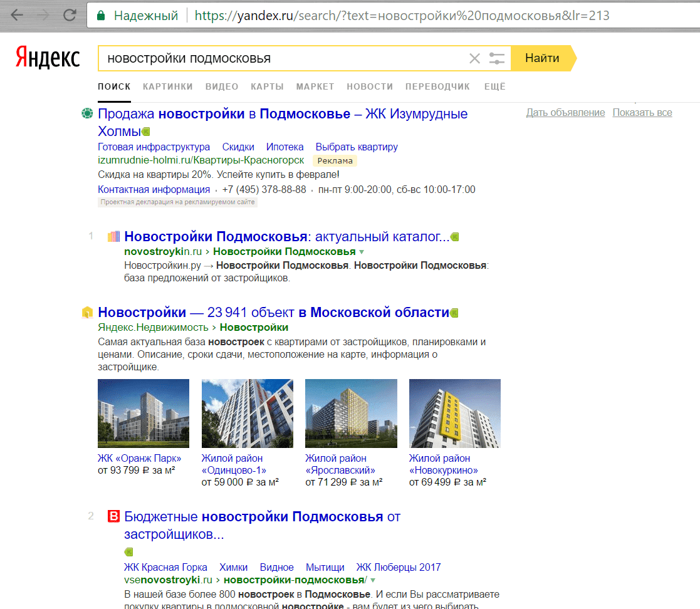Open Одинцово-1 building thumbnail
Viewport: 700px width, 609px height.
point(248,414)
